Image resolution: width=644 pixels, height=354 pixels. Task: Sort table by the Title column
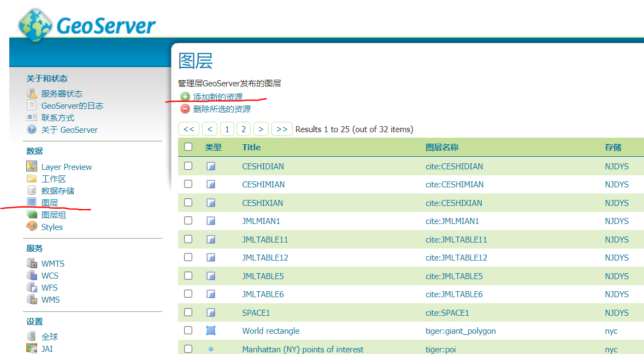pos(251,147)
